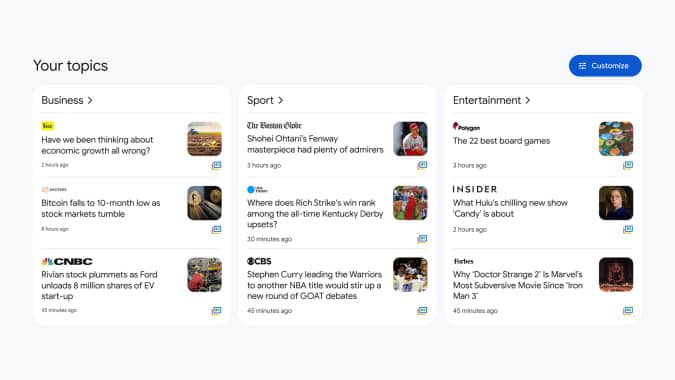Open full coverage for the Doctor Strange 2 article
This screenshot has width=675, height=380.
[628, 311]
